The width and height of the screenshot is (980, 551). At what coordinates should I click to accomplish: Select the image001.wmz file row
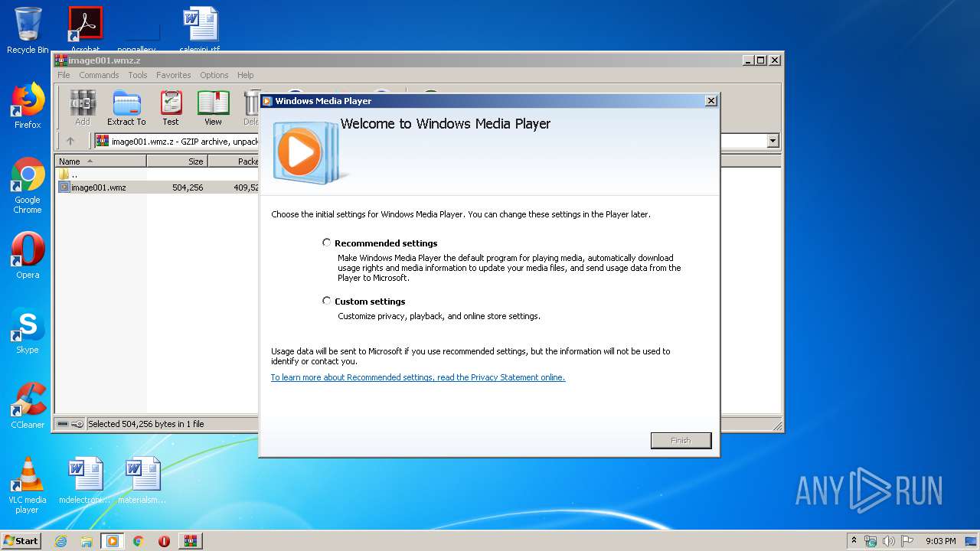point(158,187)
